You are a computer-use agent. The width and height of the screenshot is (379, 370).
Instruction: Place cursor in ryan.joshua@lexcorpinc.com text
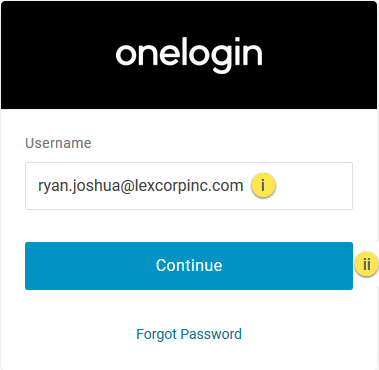click(141, 186)
